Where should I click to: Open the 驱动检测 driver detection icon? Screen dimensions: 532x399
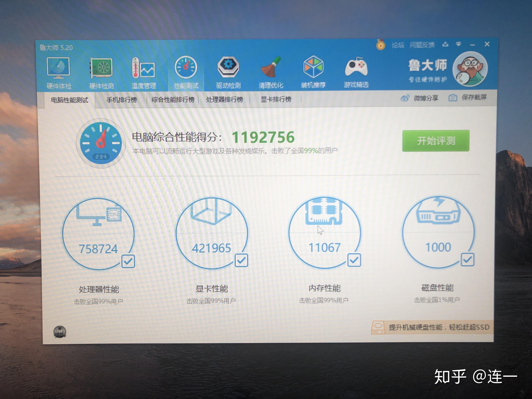tap(228, 67)
